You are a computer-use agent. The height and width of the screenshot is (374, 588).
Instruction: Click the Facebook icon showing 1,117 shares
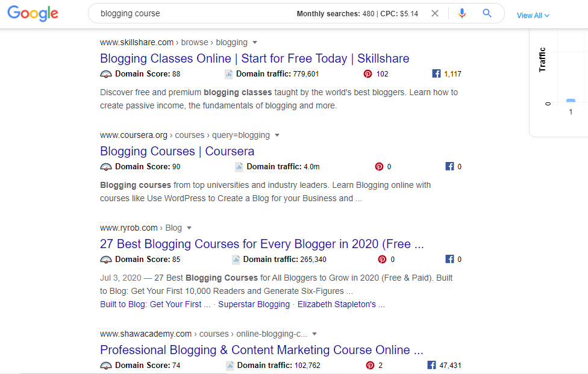(436, 73)
